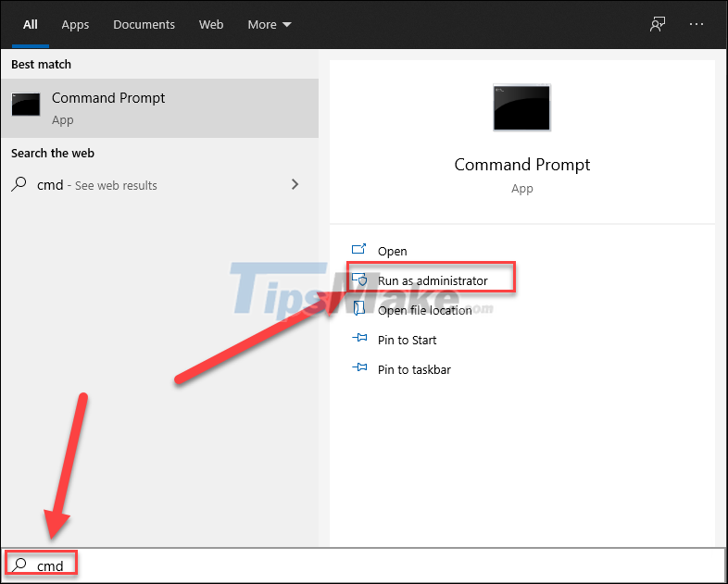Click the Pin to taskbar pin icon
Image resolution: width=728 pixels, height=584 pixels.
(x=359, y=367)
